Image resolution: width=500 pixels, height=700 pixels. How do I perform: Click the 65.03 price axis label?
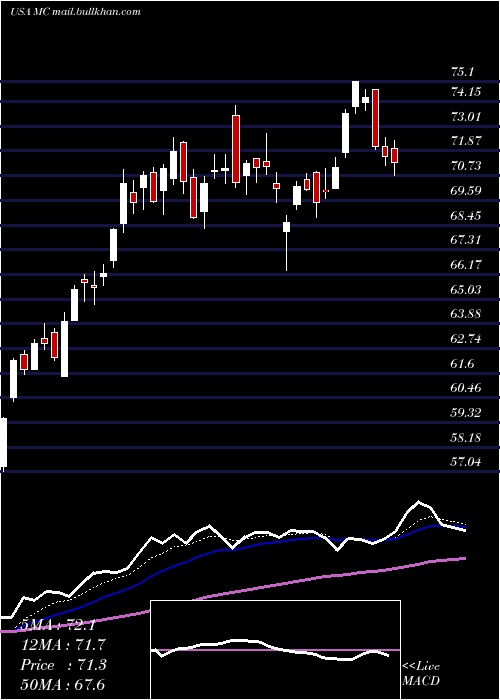click(x=466, y=290)
